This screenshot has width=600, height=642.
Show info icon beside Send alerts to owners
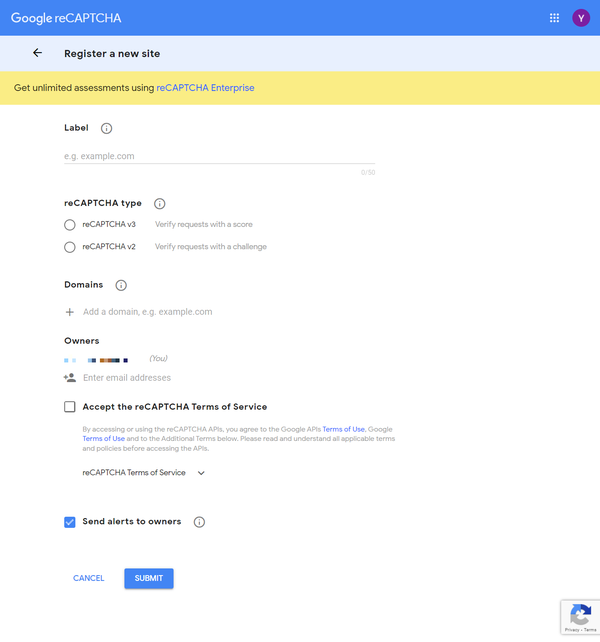coord(199,522)
